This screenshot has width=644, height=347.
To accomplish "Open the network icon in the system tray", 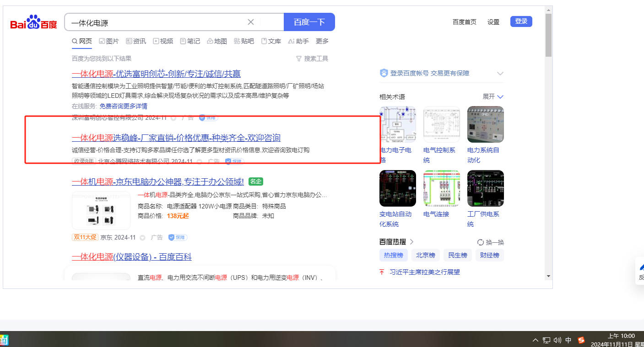I will pos(547,340).
